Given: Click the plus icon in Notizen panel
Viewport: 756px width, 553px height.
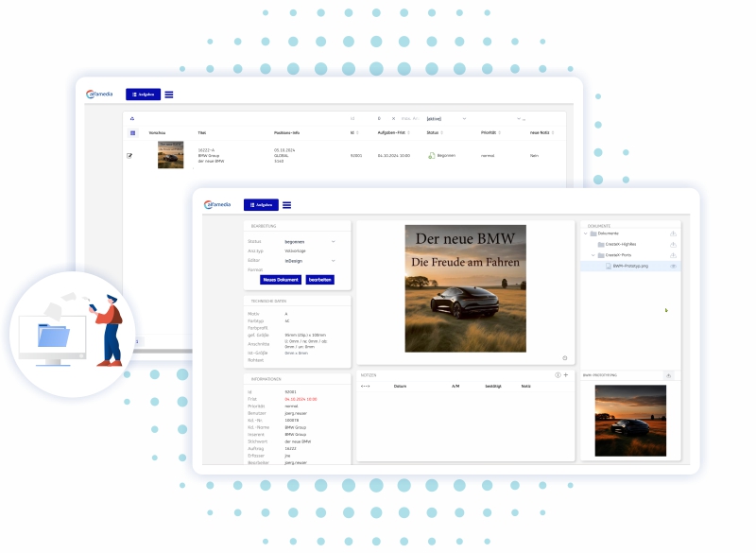Looking at the screenshot, I should click(566, 375).
